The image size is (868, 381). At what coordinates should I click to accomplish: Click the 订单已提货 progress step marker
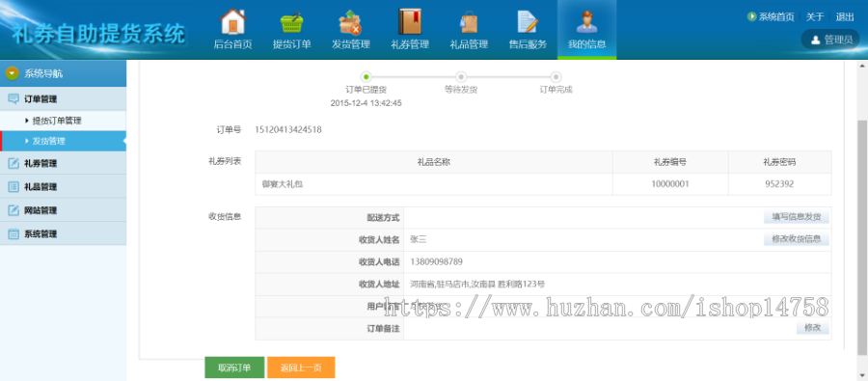(366, 77)
